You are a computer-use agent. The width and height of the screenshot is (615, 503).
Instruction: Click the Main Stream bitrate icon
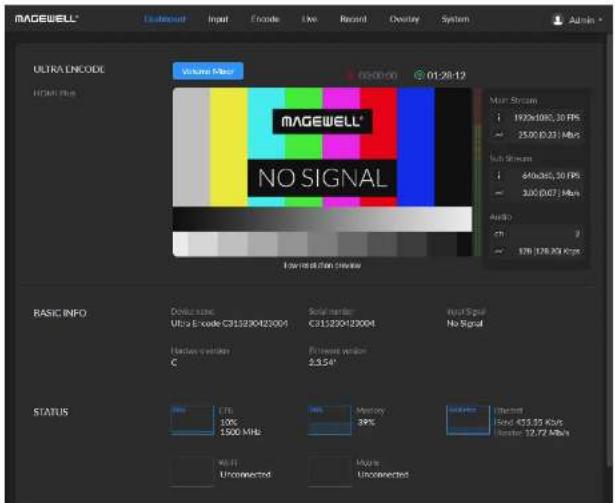(499, 135)
